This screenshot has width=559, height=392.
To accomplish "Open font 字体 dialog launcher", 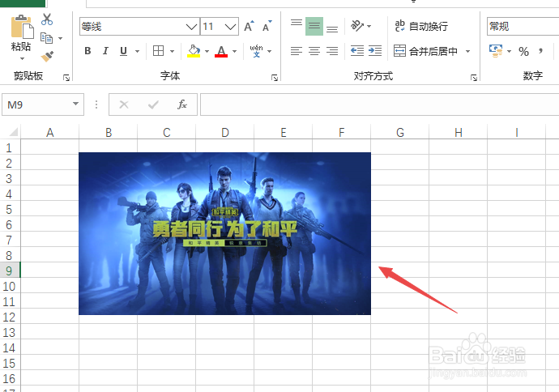I will click(x=275, y=78).
